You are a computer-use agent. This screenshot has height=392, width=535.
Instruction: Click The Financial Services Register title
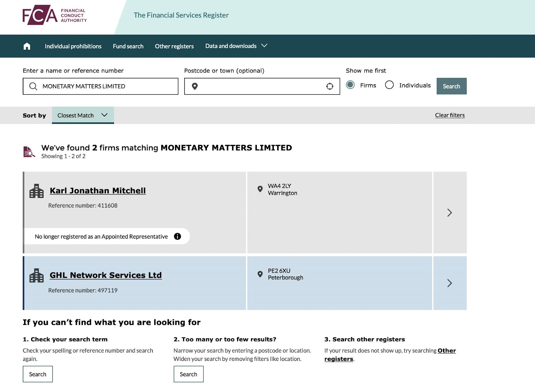click(181, 15)
